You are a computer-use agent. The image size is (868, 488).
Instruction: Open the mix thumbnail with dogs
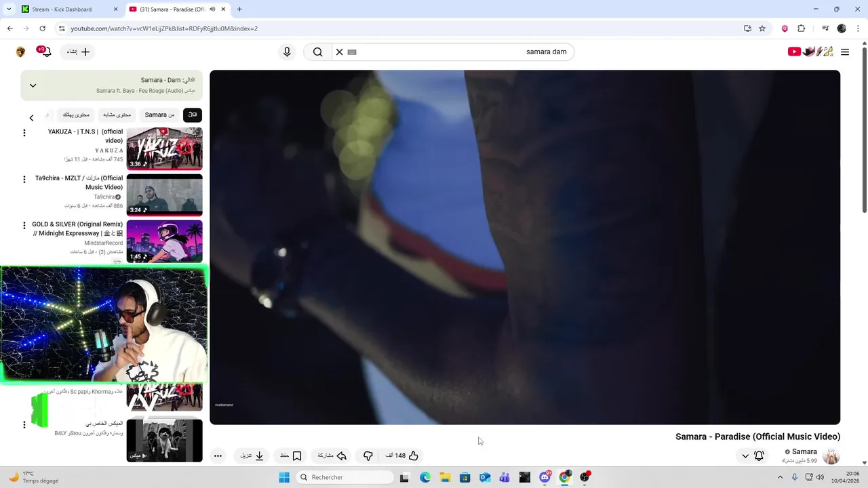(x=164, y=441)
